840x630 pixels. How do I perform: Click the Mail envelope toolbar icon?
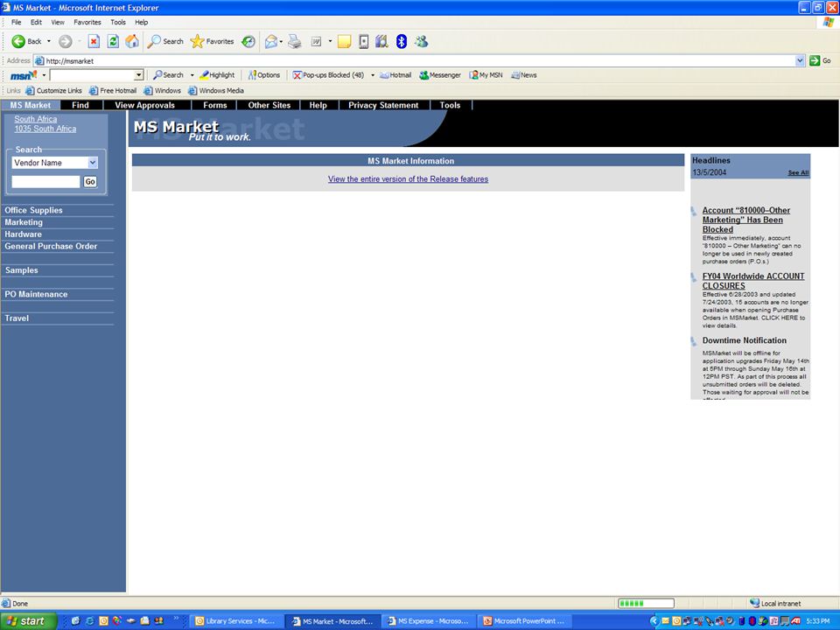[271, 41]
